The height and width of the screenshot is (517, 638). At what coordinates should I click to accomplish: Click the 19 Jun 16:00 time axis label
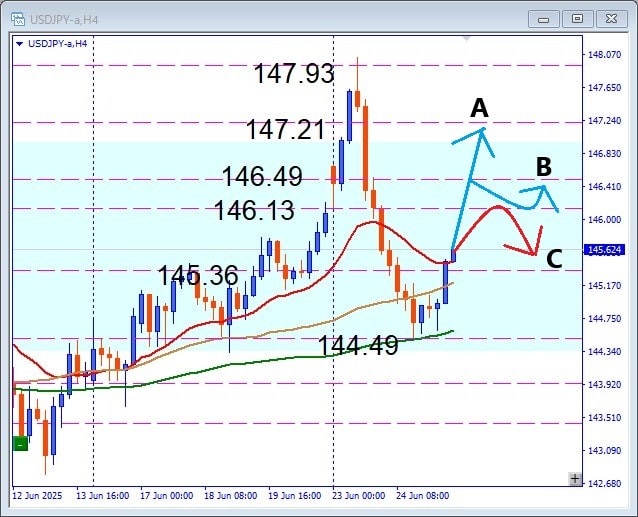coord(295,496)
